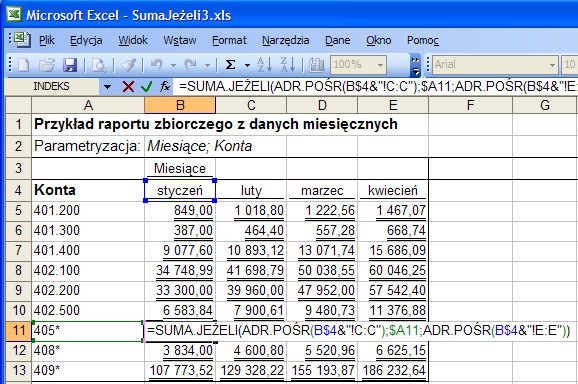Open the 100% zoom dropdown

(380, 65)
